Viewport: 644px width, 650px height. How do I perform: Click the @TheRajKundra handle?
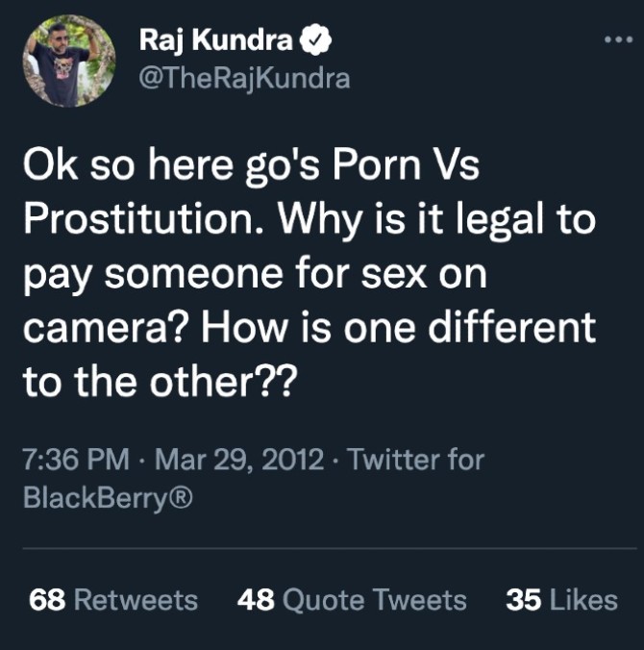244,79
